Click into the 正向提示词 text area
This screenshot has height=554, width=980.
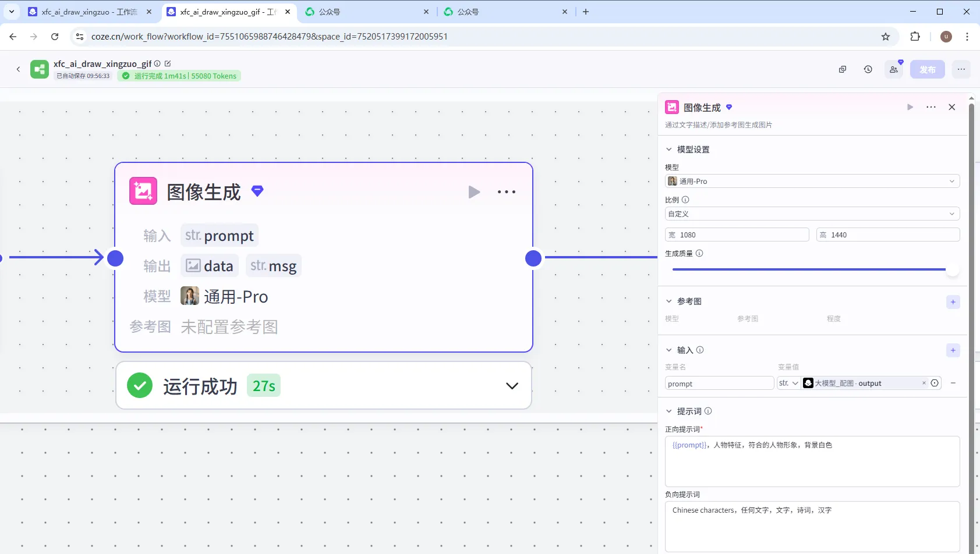tap(812, 461)
